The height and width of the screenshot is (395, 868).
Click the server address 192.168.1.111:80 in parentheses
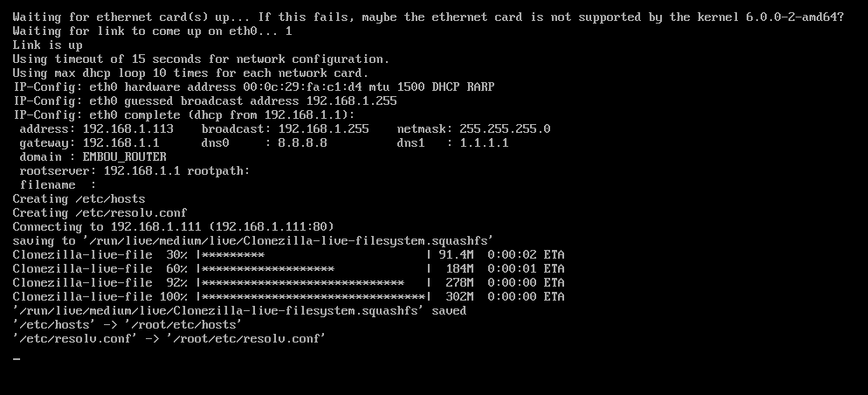pyautogui.click(x=271, y=226)
